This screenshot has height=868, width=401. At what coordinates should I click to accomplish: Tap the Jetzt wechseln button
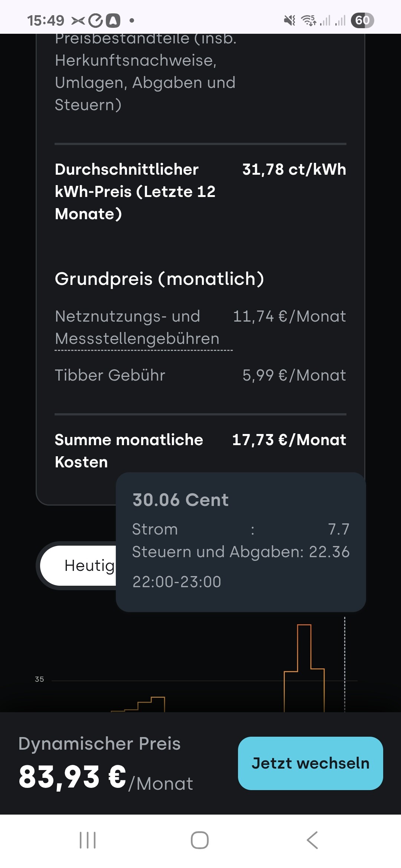click(x=310, y=763)
